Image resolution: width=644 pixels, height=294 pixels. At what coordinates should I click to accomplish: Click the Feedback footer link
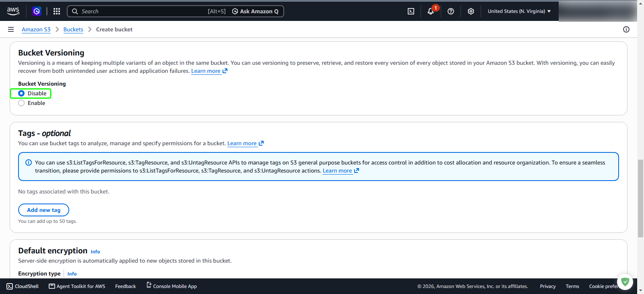(126, 286)
